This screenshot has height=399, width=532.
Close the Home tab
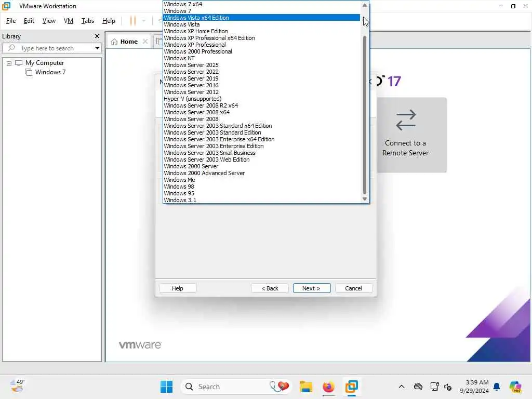point(145,42)
